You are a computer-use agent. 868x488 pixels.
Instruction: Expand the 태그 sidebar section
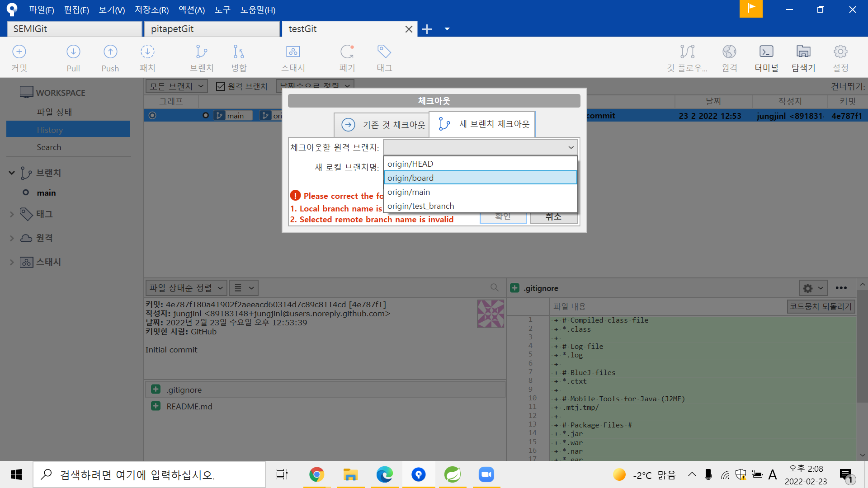click(12, 214)
